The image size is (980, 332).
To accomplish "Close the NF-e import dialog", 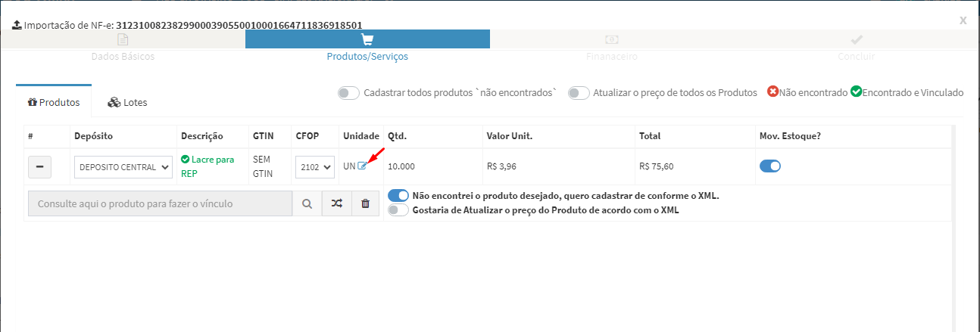I will 963,20.
